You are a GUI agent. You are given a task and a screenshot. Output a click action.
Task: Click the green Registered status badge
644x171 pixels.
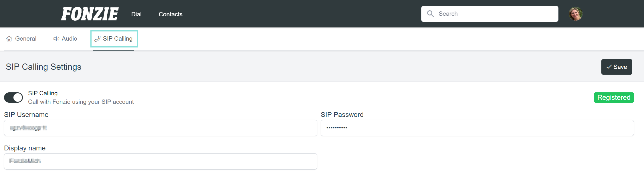coord(614,98)
